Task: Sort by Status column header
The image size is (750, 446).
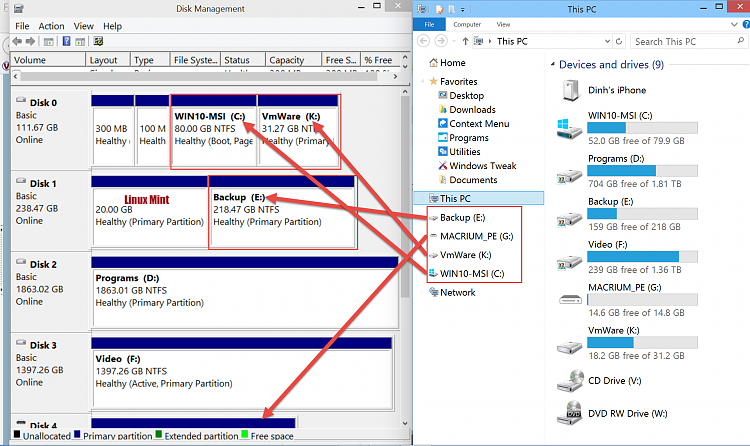Action: tap(243, 60)
